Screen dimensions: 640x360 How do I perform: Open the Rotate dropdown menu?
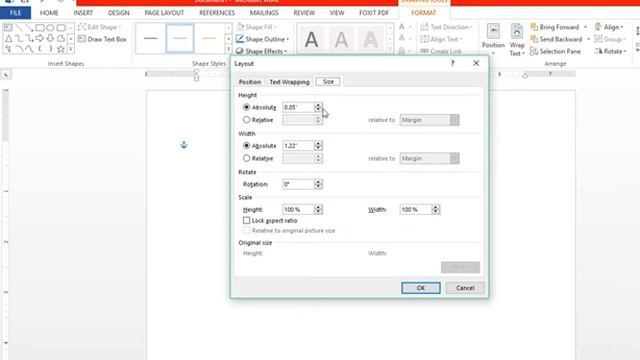[610, 51]
